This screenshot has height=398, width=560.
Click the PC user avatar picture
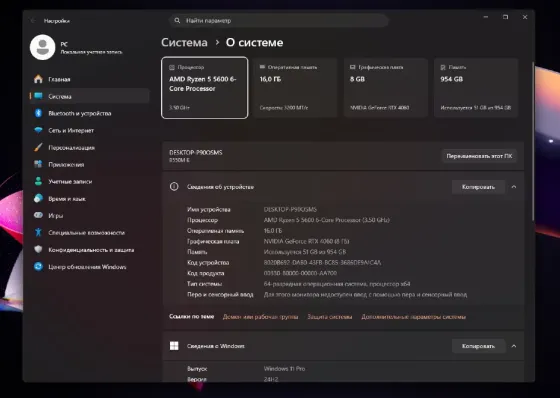[42, 47]
